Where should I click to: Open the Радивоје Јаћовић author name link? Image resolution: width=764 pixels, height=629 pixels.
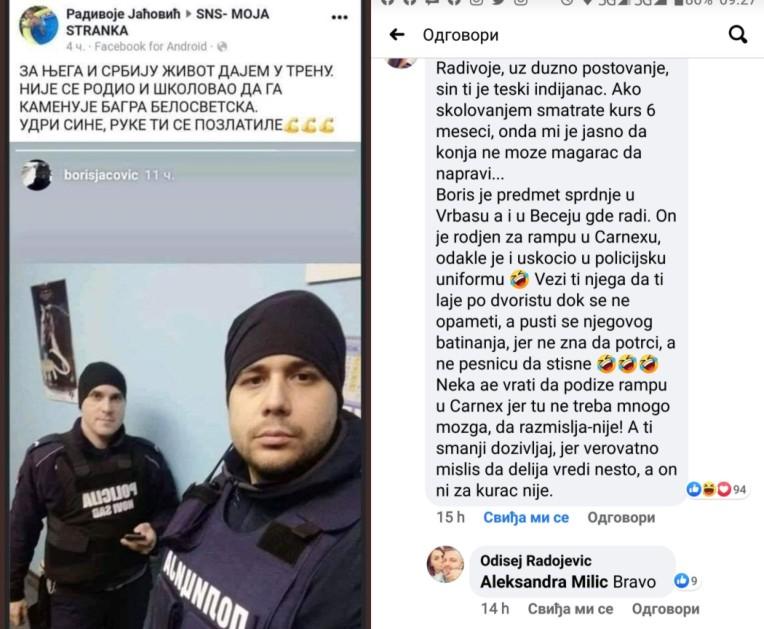[x=123, y=14]
